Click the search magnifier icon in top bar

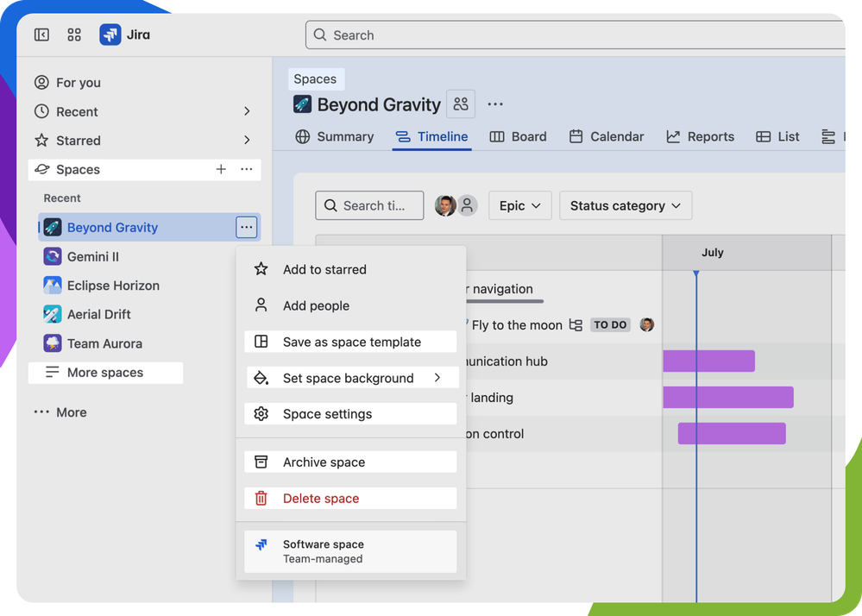(x=320, y=35)
